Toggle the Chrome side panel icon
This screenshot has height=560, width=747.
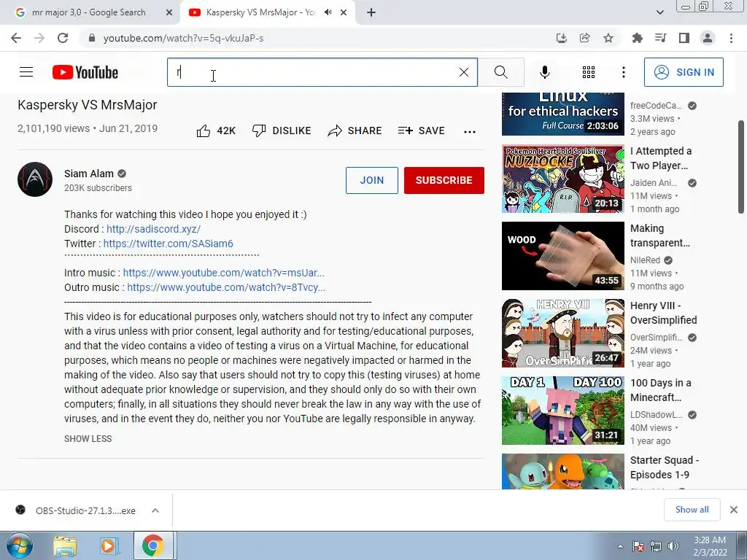[x=684, y=38]
